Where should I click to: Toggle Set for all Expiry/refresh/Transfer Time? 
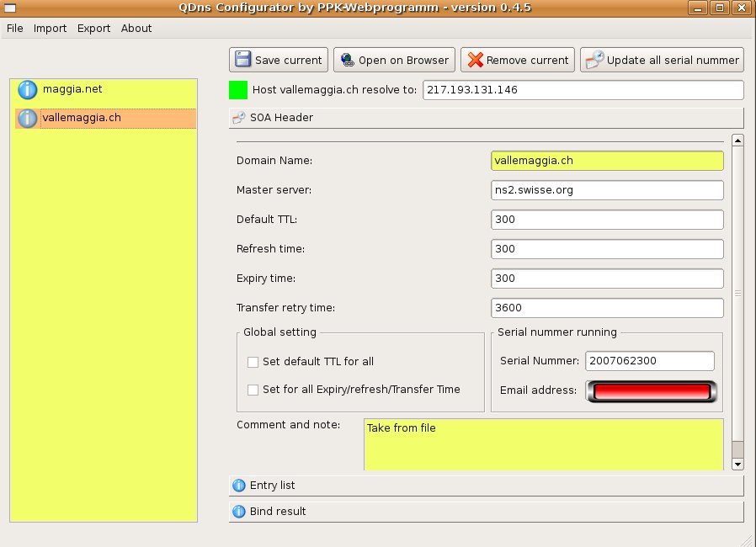[253, 390]
